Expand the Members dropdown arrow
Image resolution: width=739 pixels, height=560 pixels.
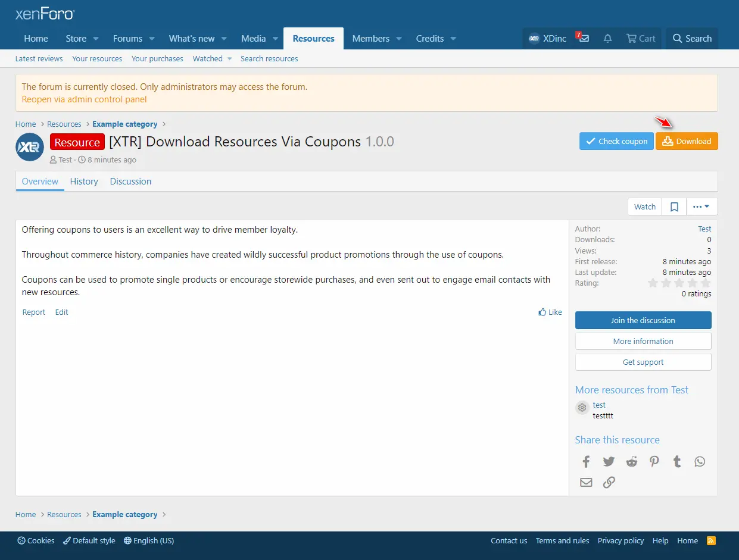[399, 39]
